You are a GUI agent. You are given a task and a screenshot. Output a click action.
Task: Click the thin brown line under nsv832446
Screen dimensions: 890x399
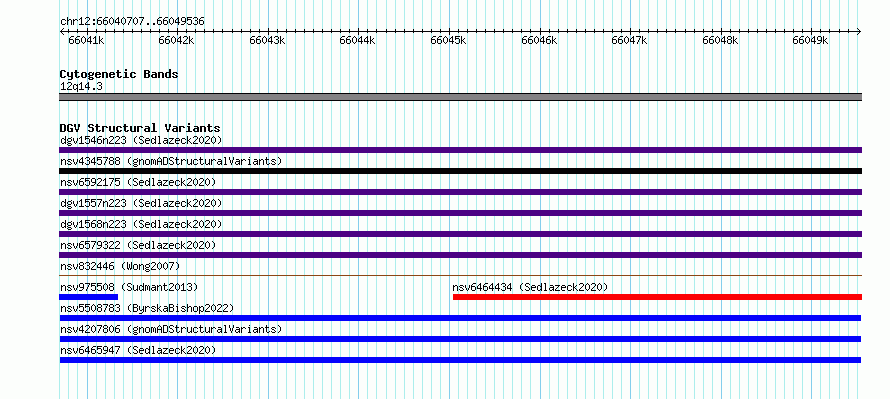(x=460, y=276)
